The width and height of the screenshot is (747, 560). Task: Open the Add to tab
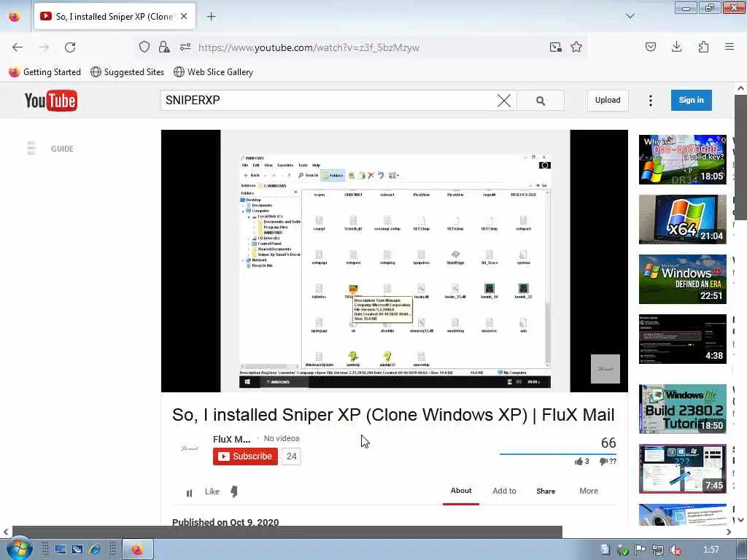[504, 491]
